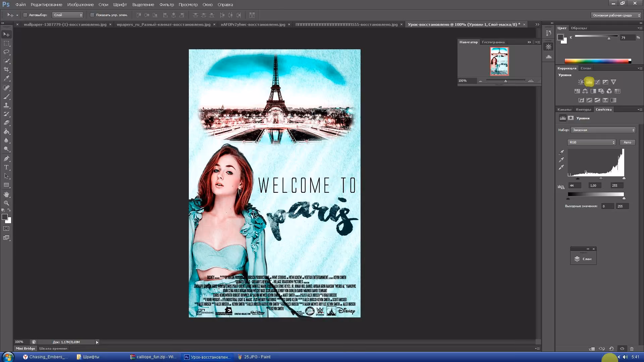Add an Exposure adjustment layer
The height and width of the screenshot is (362, 644).
click(x=605, y=82)
